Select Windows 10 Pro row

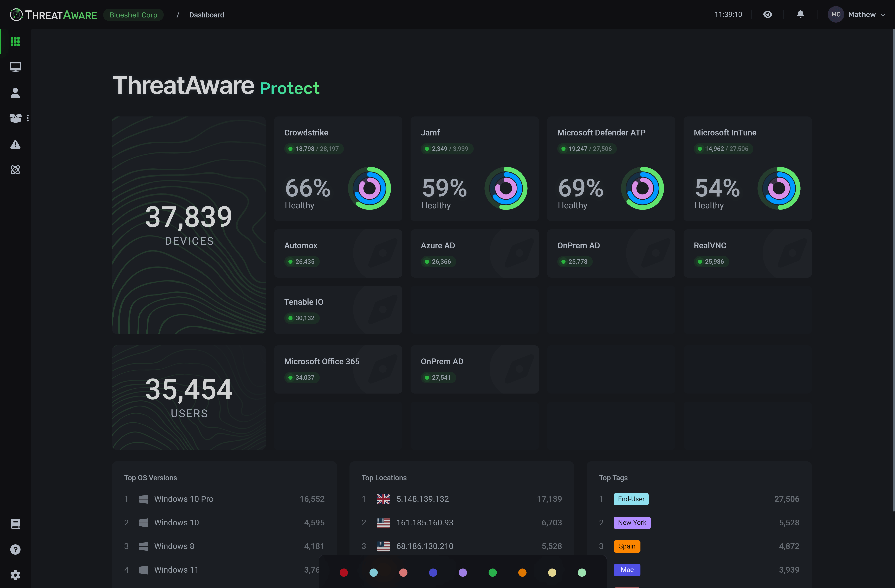click(x=224, y=499)
